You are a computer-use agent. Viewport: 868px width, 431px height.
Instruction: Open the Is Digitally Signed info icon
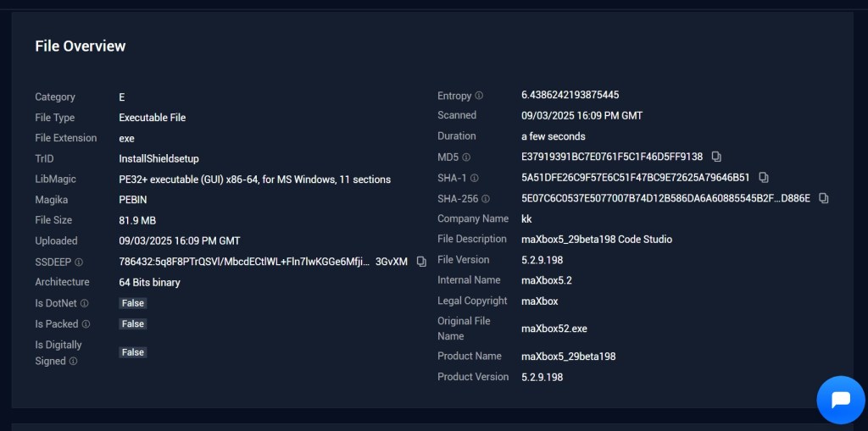[x=73, y=362]
